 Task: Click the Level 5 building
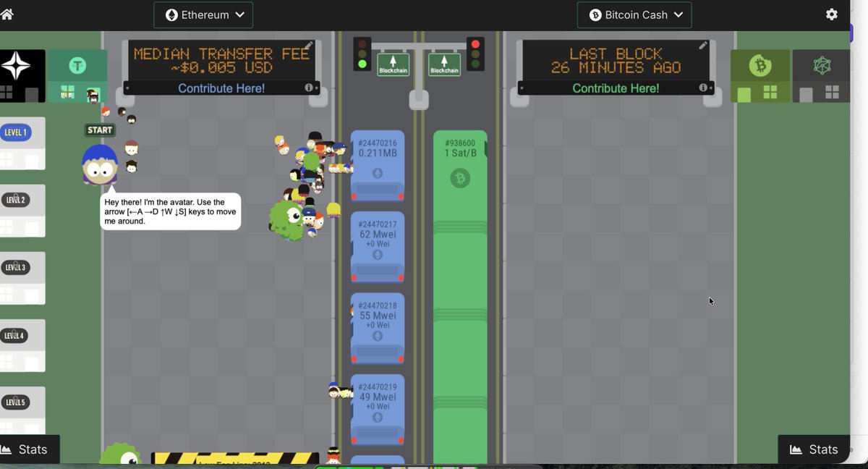pos(22,410)
